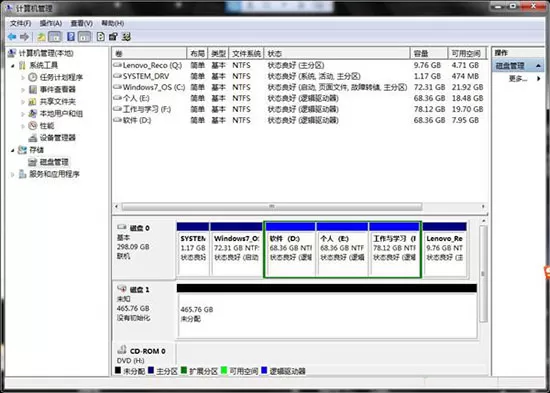
Task: Open 设备管理器 in the tree
Action: pos(58,138)
